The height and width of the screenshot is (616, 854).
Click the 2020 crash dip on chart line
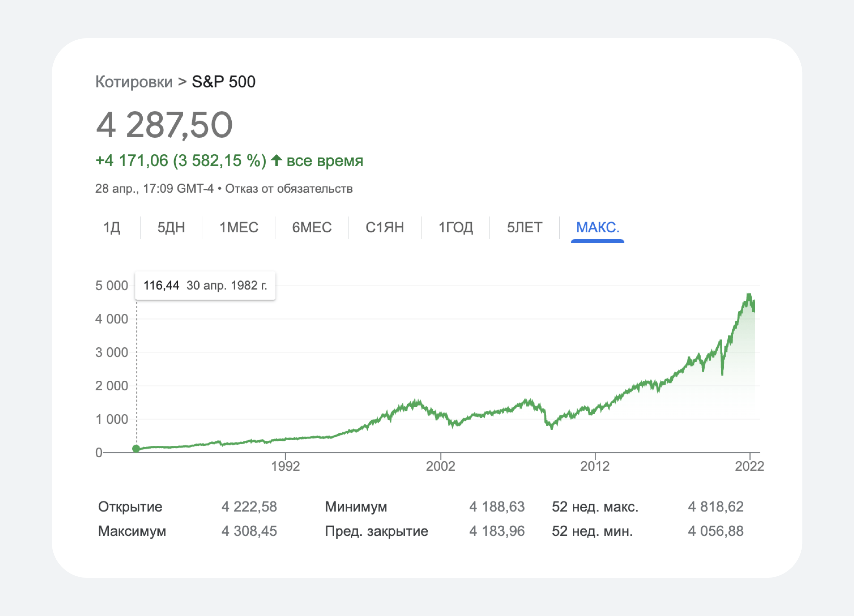tap(722, 373)
